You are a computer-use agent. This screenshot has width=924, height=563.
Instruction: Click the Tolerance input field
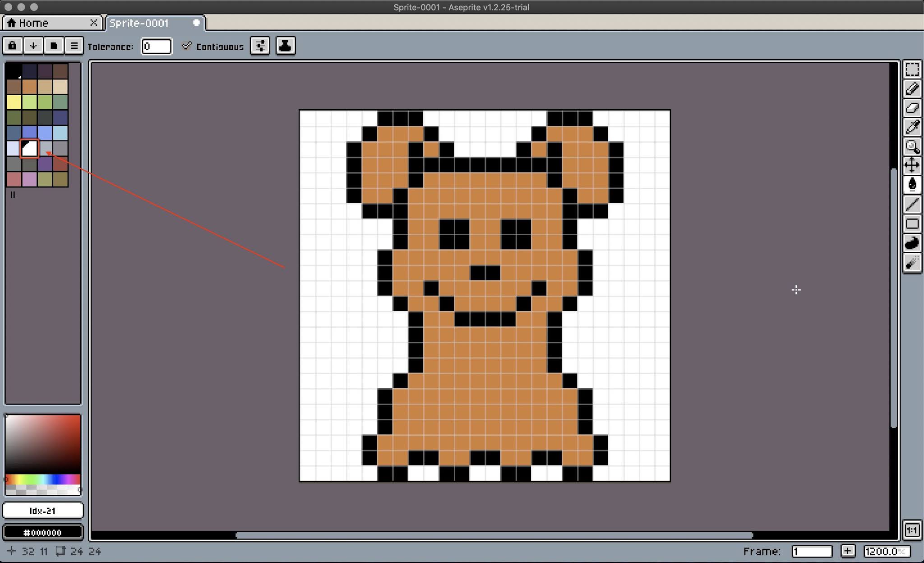pos(156,46)
